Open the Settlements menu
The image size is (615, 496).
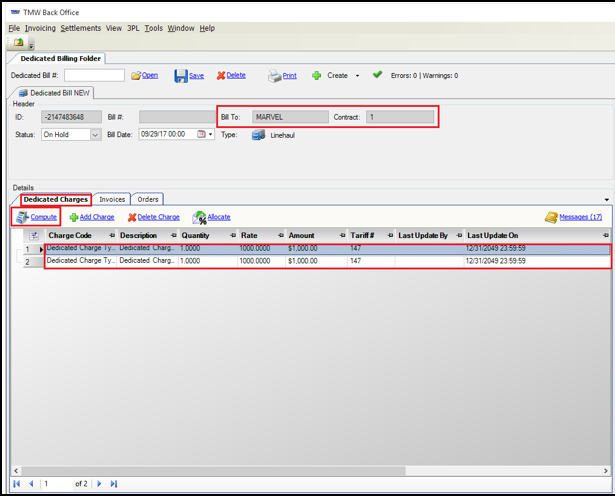point(80,28)
